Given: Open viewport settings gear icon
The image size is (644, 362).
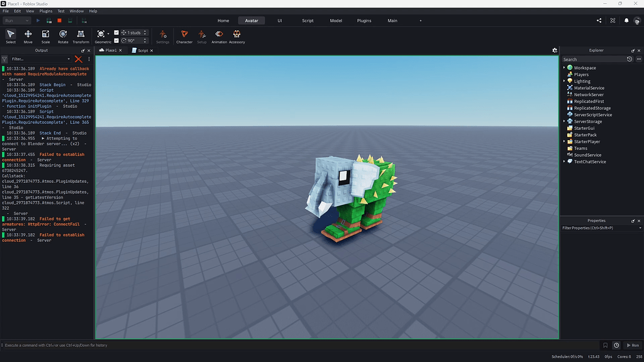Looking at the screenshot, I should (555, 50).
